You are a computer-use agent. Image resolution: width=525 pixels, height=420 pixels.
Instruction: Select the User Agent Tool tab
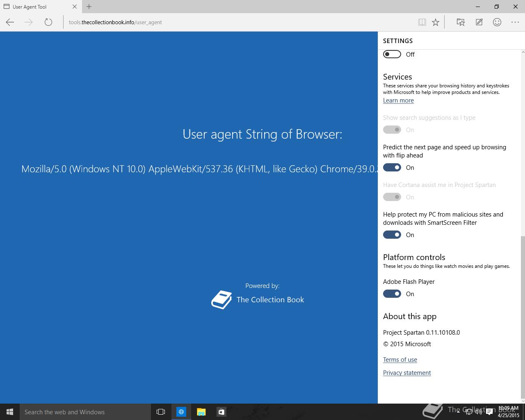pos(40,7)
